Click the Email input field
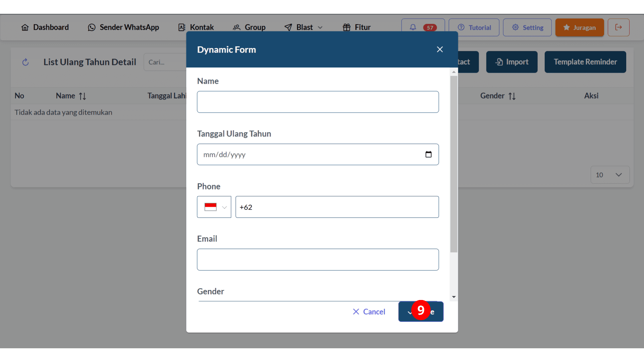644x362 pixels. pos(318,260)
